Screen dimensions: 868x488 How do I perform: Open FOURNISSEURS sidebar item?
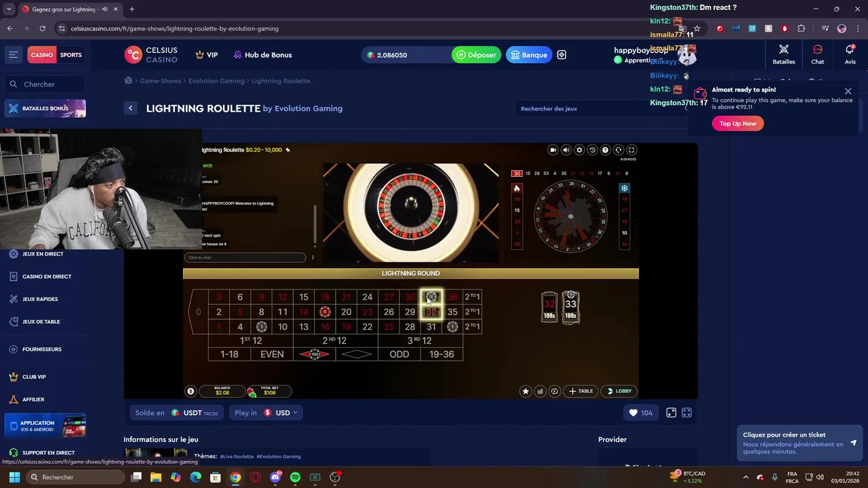tap(41, 349)
